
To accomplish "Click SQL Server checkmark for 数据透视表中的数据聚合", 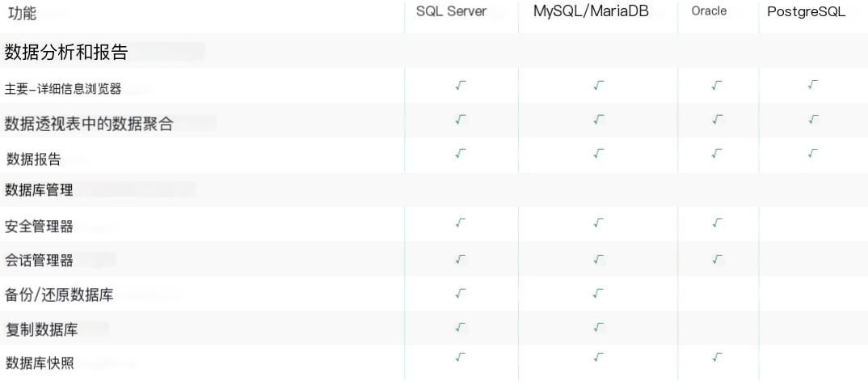I will coord(461,119).
